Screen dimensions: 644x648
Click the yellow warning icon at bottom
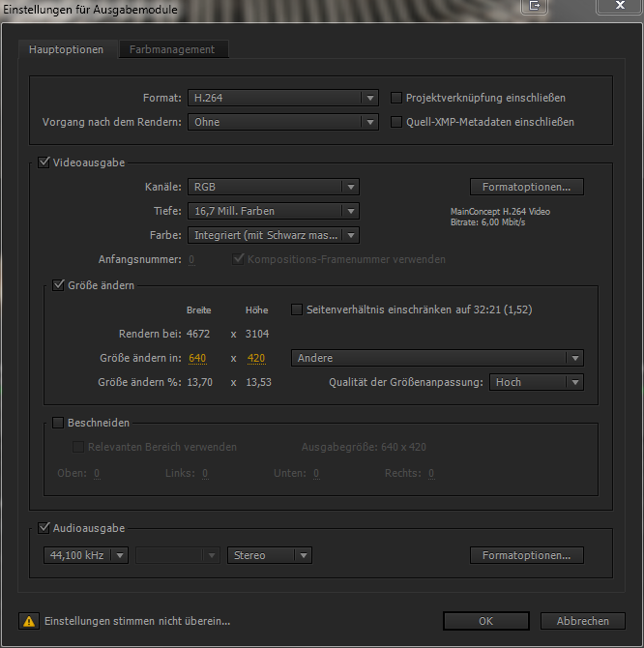29,621
